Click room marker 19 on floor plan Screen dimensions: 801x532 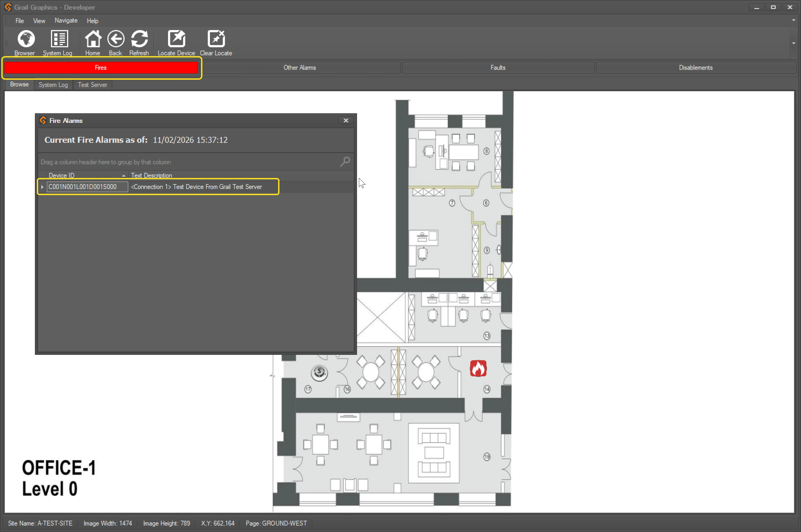click(x=487, y=457)
